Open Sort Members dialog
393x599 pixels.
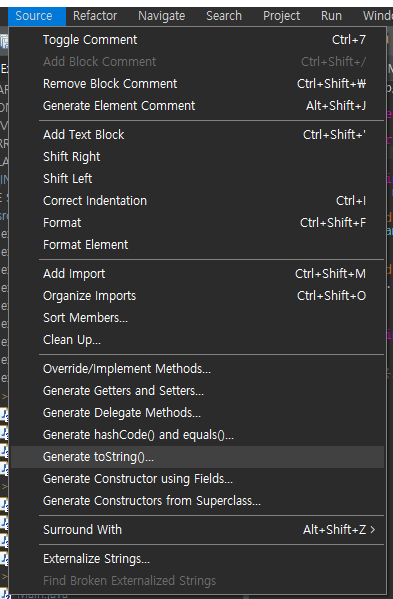(197, 317)
